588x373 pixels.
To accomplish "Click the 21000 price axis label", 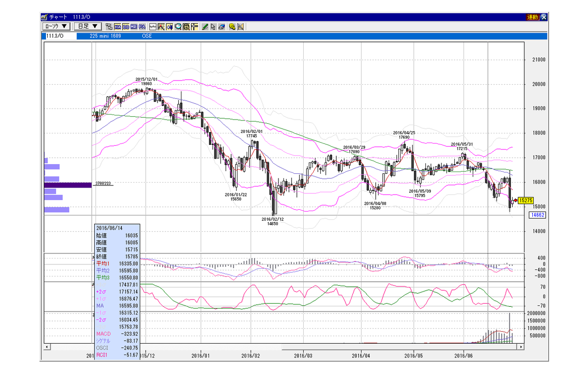I will tap(538, 60).
